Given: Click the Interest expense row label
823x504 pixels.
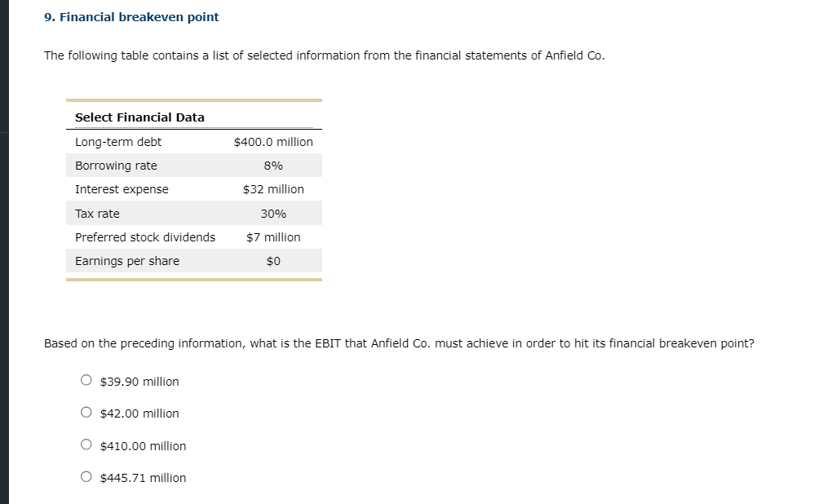Looking at the screenshot, I should (x=122, y=189).
